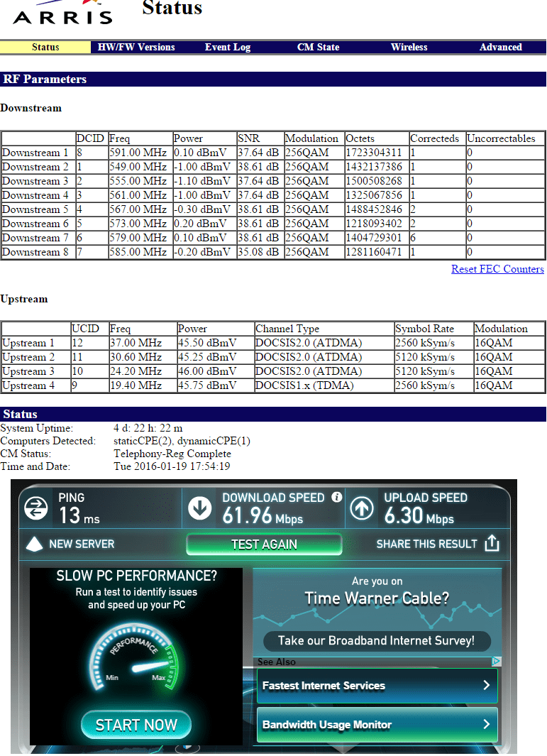Click the Start Now button

point(136,725)
